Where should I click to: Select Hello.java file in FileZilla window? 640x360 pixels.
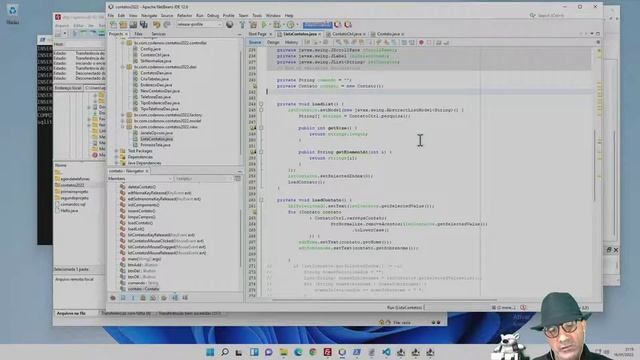(69, 211)
